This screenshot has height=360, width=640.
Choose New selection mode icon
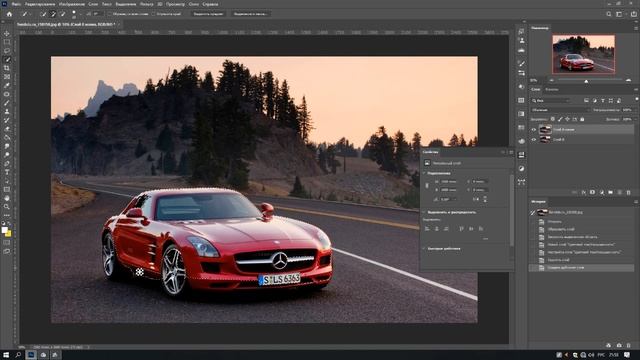(43, 14)
